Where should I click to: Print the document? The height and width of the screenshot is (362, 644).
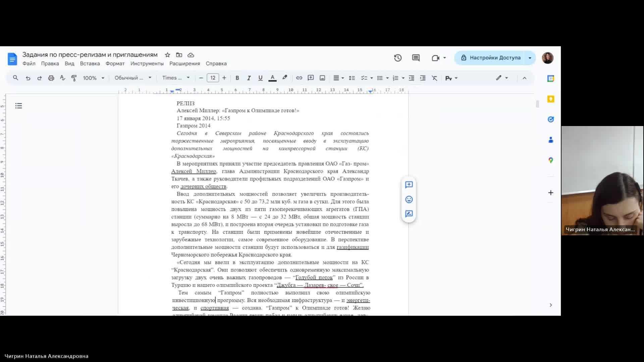point(51,78)
